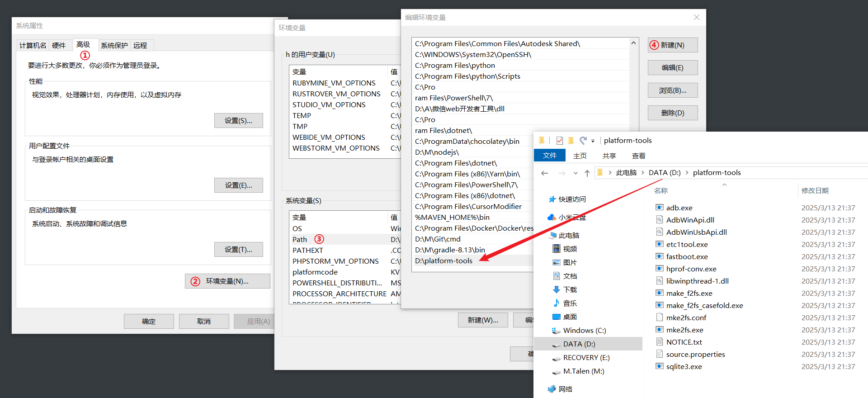The height and width of the screenshot is (398, 868).
Task: Select the D:\platform-tools path entry
Action: coord(443,261)
